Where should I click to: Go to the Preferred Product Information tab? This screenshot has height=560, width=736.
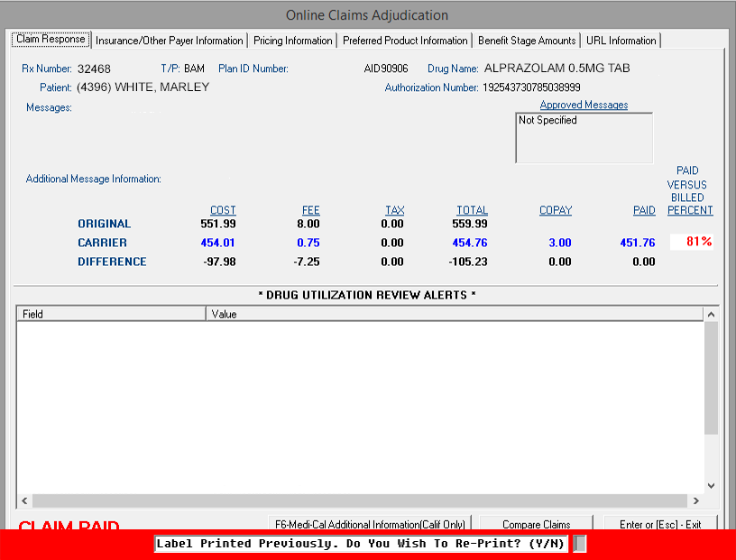pos(405,41)
